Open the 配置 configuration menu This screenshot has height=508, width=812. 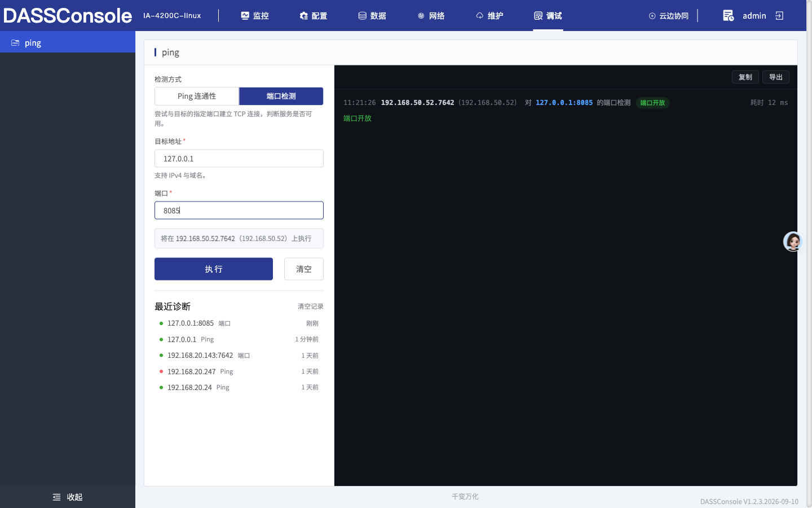(314, 16)
